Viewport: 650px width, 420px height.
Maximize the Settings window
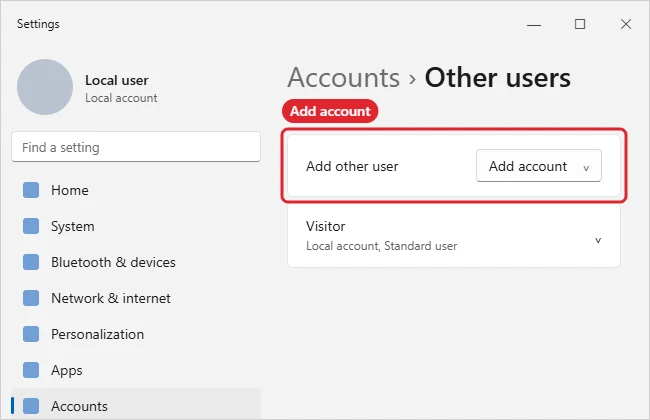pyautogui.click(x=580, y=24)
